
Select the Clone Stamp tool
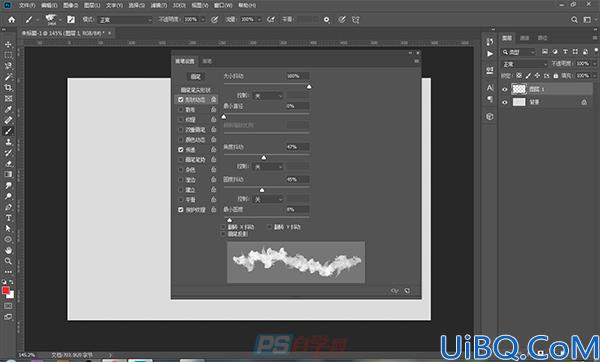[8, 142]
